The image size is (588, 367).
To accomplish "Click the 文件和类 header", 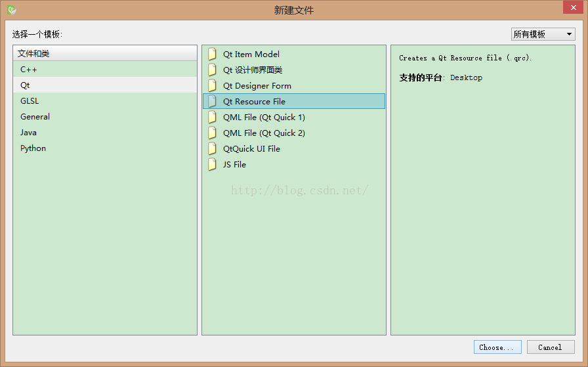I will click(x=105, y=53).
